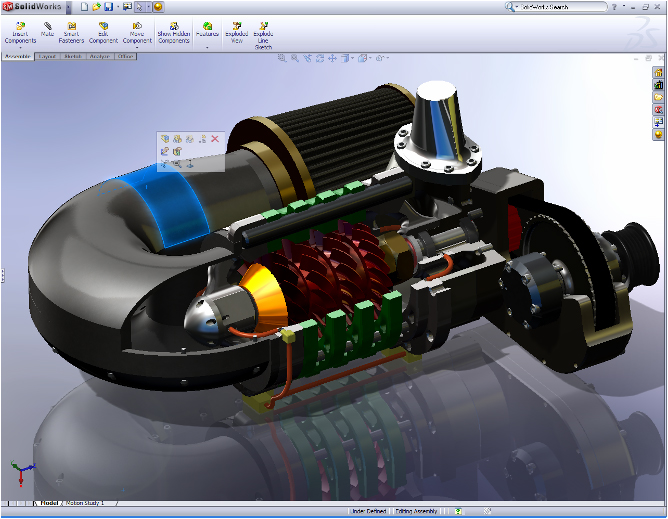Click the red X in context toolbar

pyautogui.click(x=215, y=139)
